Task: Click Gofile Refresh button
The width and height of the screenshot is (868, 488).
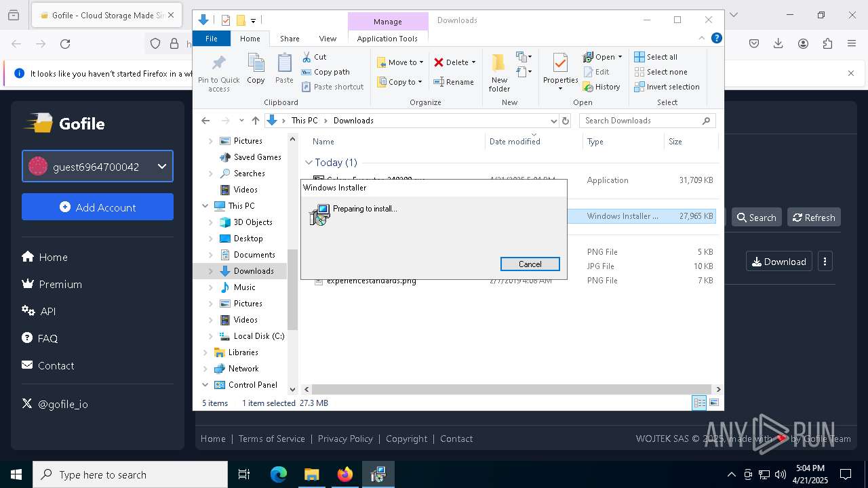Action: click(814, 217)
